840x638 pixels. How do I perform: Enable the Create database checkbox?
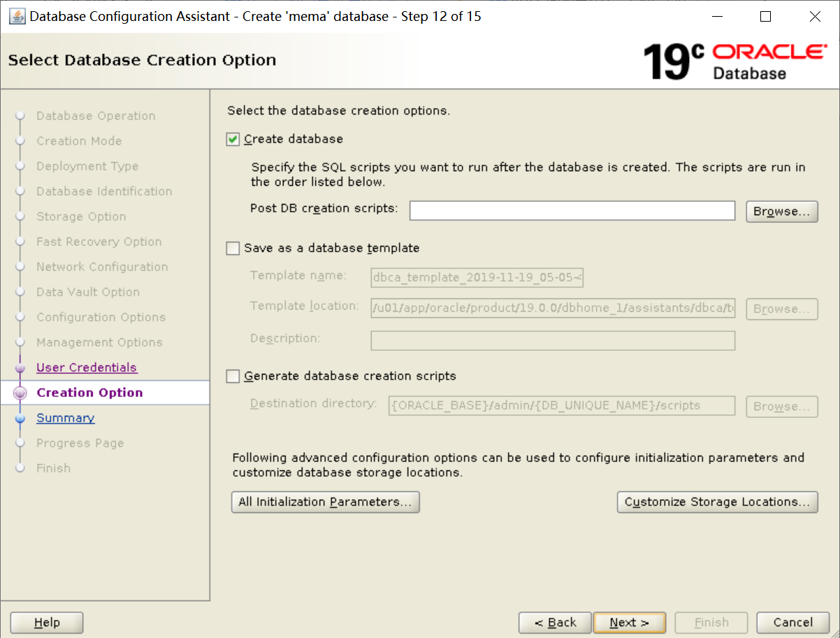[x=232, y=139]
